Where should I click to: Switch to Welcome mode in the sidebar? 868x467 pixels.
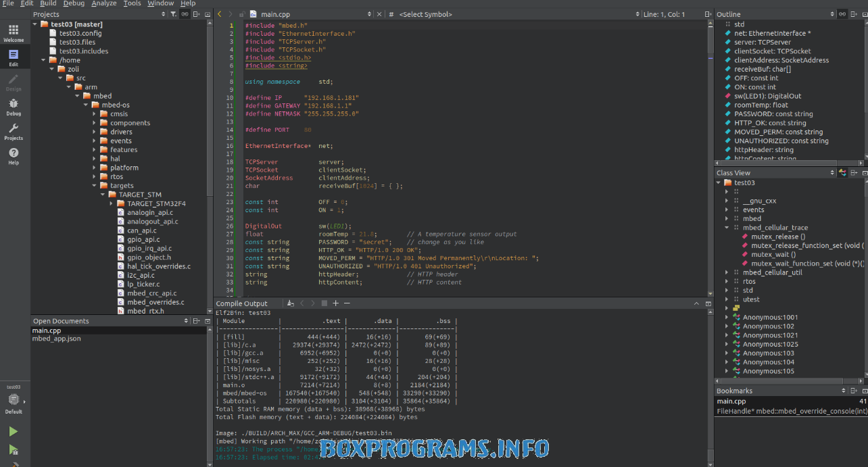tap(14, 33)
